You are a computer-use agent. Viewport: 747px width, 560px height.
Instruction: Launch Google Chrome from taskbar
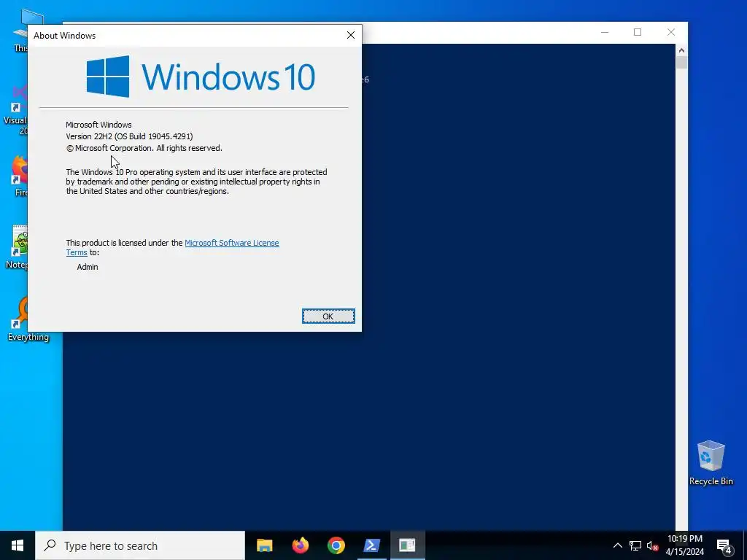(336, 545)
